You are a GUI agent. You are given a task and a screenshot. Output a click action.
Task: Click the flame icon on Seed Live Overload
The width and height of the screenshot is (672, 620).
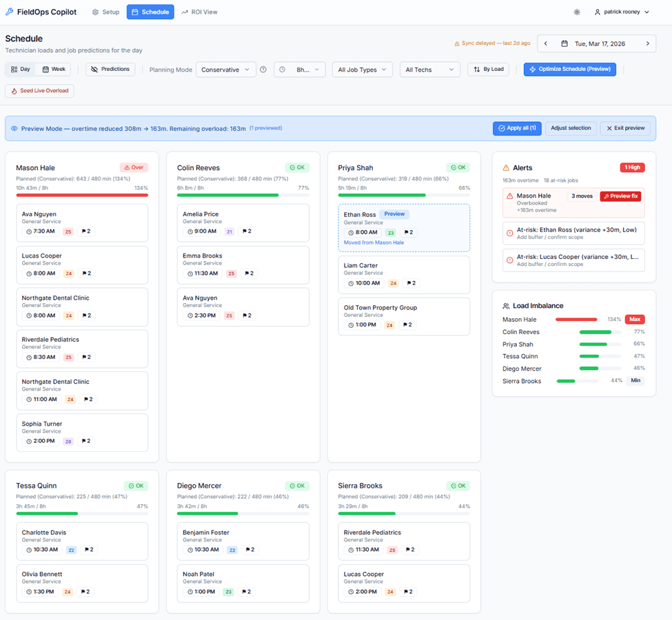[16, 90]
